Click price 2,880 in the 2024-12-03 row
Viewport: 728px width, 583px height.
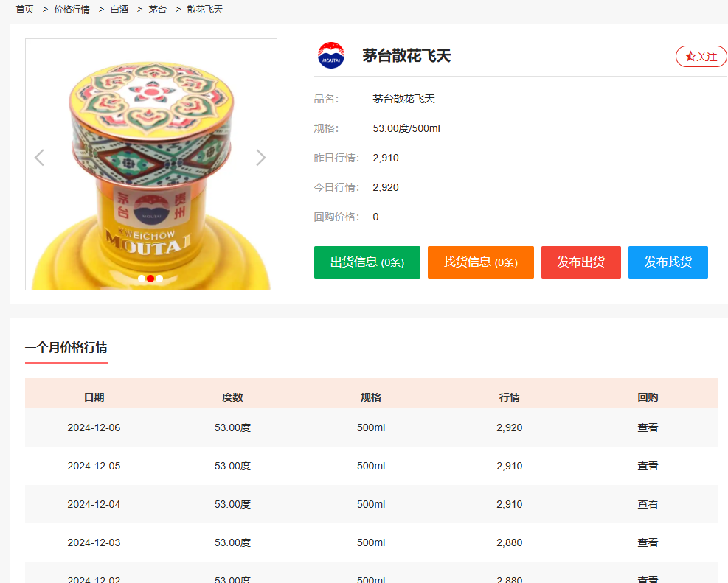510,542
